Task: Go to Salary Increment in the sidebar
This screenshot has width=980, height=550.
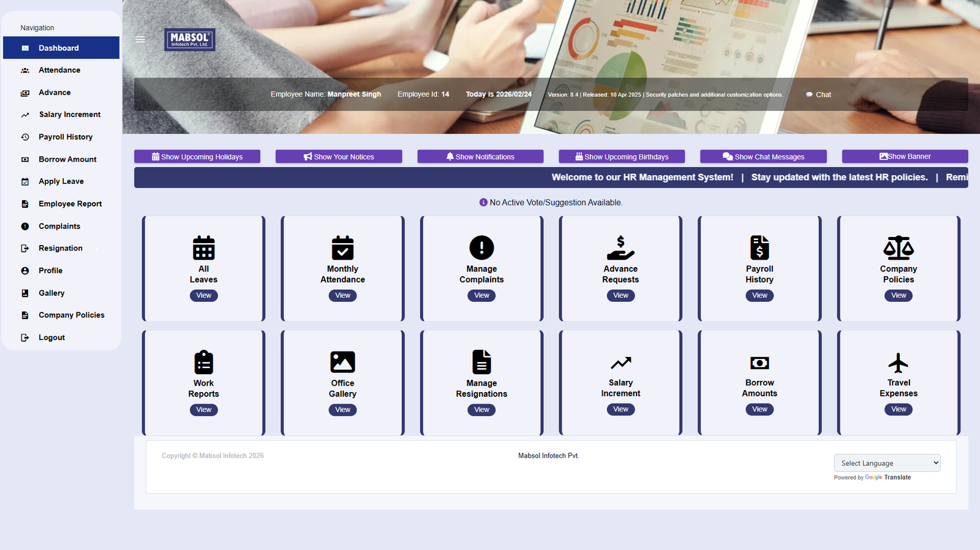Action: click(61, 115)
